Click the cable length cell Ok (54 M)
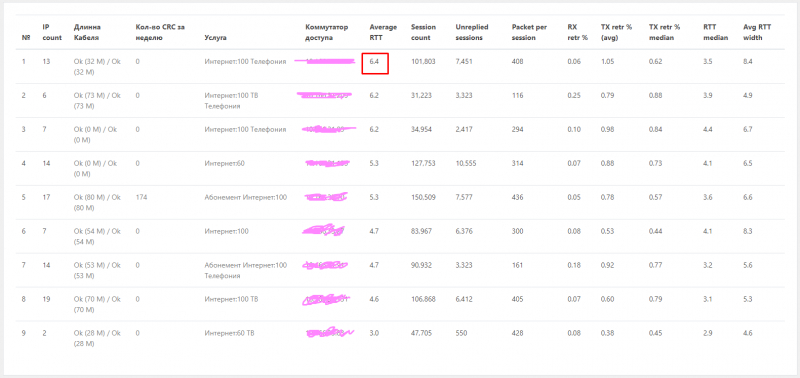Screen dimensions: 800x378 coord(97,236)
